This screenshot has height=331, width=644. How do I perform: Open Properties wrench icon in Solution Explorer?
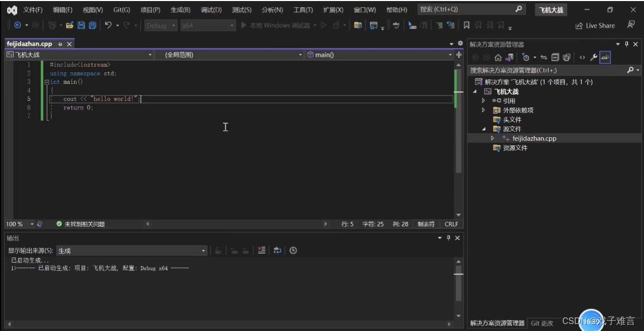click(x=594, y=58)
